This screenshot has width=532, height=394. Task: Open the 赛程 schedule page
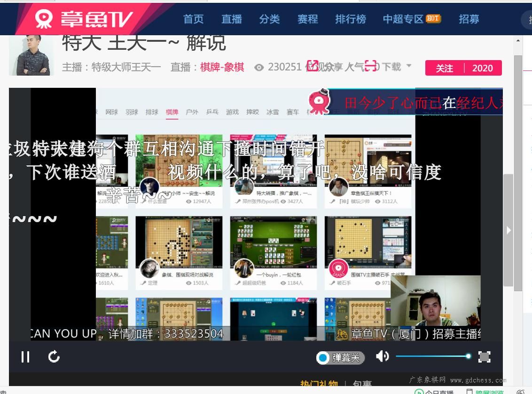(307, 19)
